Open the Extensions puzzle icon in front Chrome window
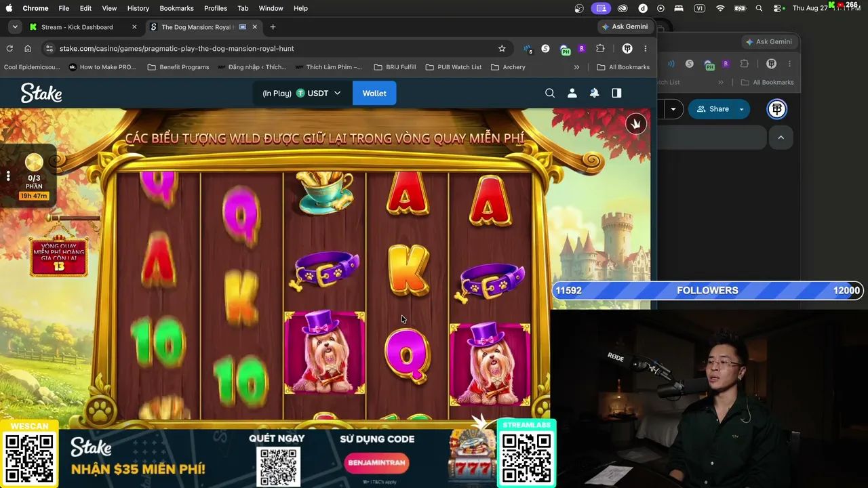 (x=600, y=48)
